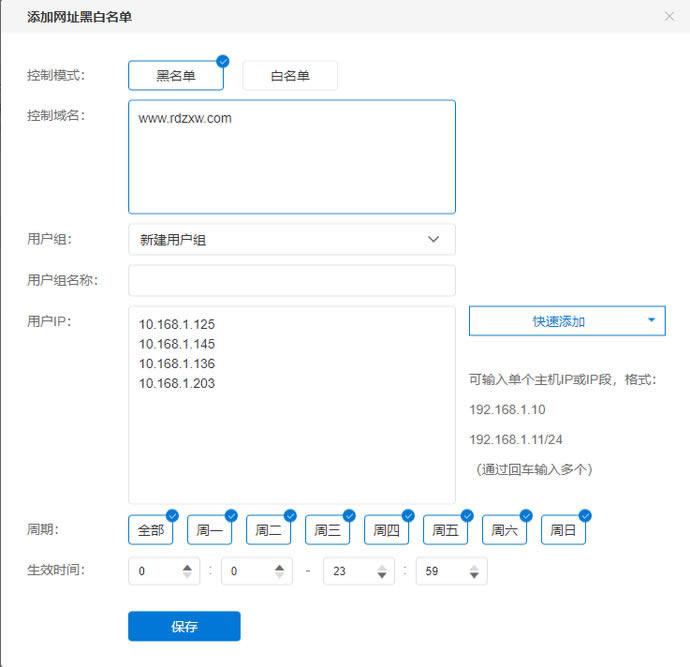Open the 用户组 dropdown
This screenshot has height=667, width=690.
[291, 240]
